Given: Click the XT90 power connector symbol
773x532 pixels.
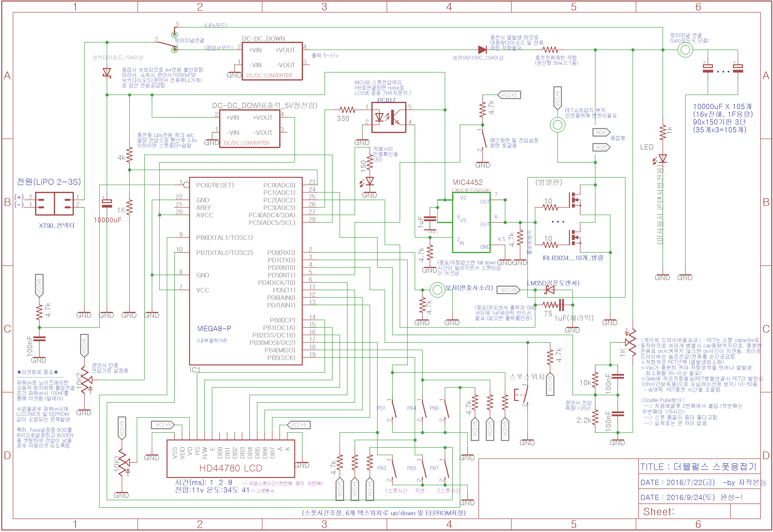Looking at the screenshot, I should 54,203.
